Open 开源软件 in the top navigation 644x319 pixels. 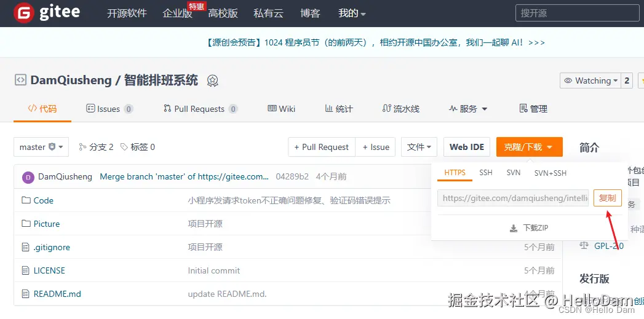click(x=127, y=13)
